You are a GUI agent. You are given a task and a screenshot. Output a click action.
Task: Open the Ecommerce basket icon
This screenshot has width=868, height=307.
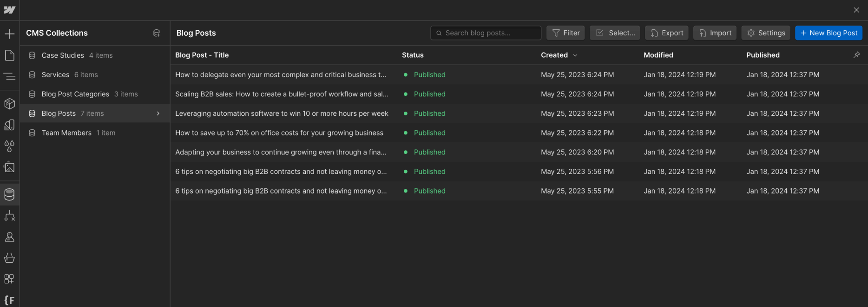(9, 258)
